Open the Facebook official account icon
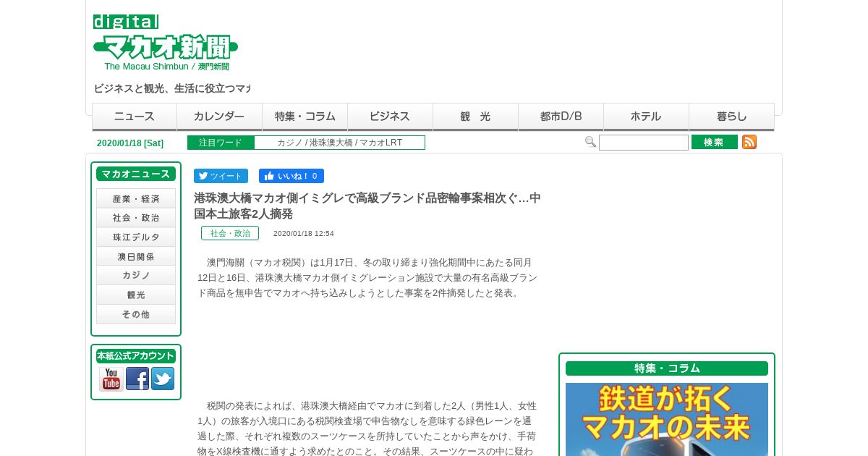This screenshot has height=456, width=868. point(137,379)
